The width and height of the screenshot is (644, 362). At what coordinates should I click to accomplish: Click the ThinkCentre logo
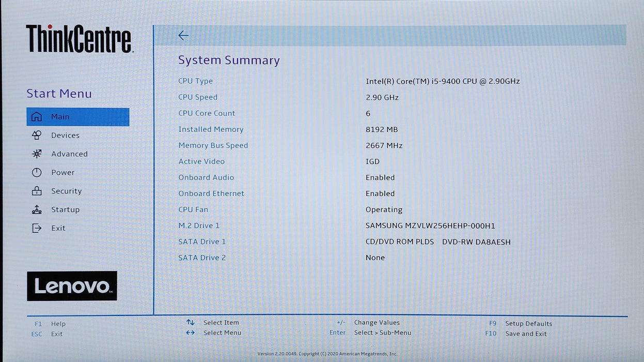coord(79,39)
